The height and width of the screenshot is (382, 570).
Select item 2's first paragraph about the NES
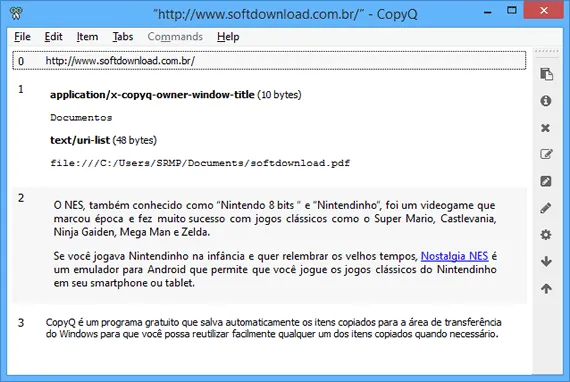[x=275, y=218]
